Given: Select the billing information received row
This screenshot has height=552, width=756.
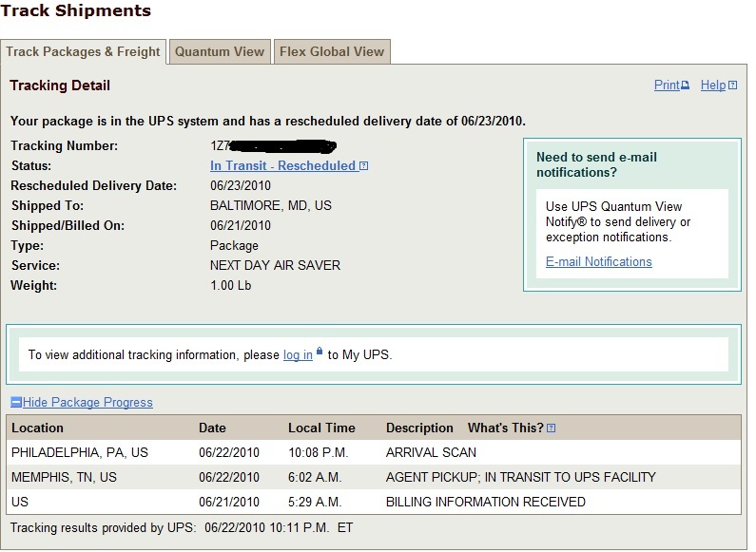Looking at the screenshot, I should 374,502.
